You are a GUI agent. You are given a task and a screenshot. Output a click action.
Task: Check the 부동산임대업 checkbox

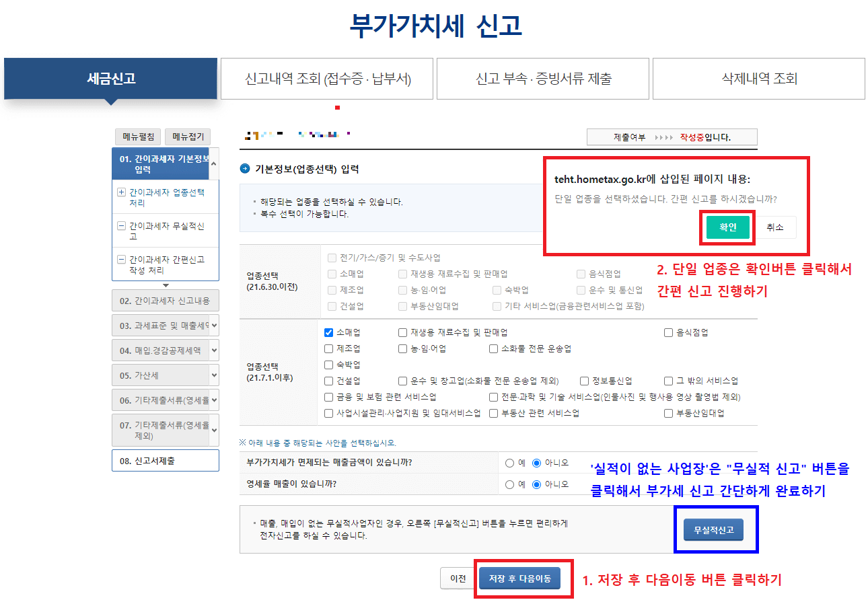pos(668,412)
